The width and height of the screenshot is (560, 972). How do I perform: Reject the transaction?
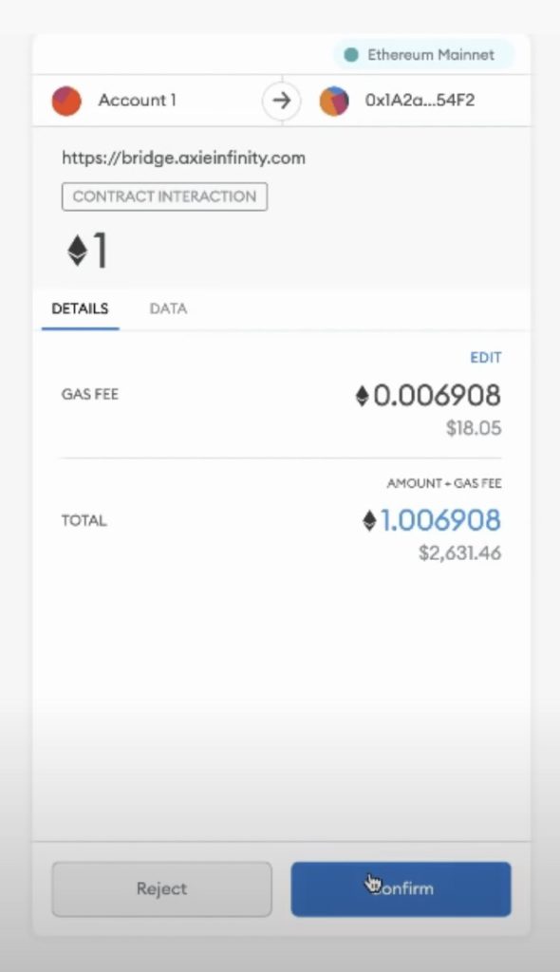162,888
